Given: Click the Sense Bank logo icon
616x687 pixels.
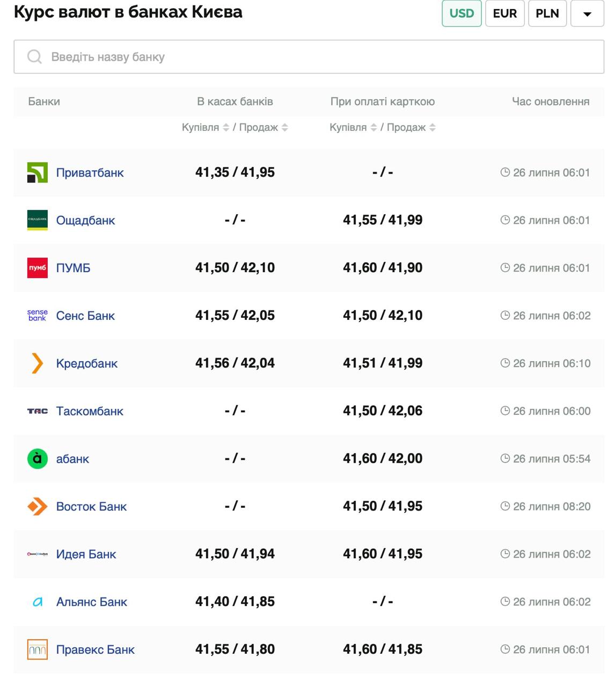Looking at the screenshot, I should [x=38, y=316].
